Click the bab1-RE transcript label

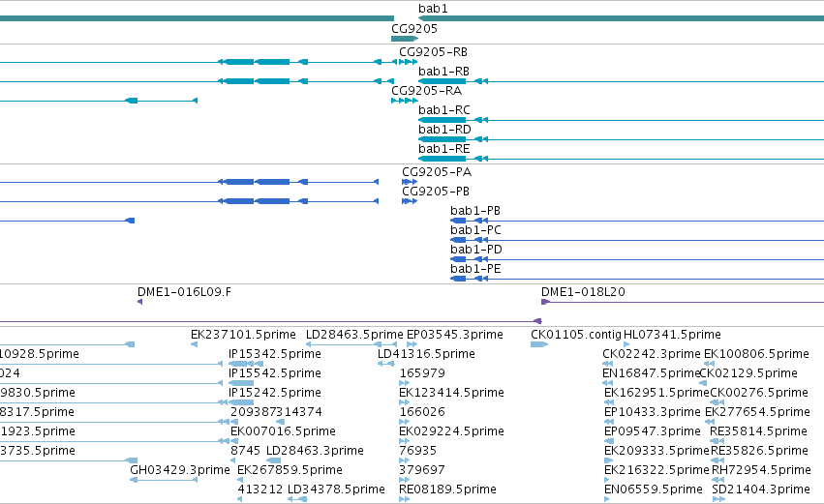click(444, 149)
